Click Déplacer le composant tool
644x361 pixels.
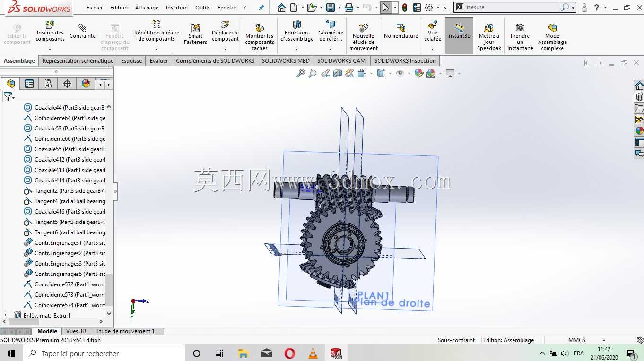coord(225,32)
